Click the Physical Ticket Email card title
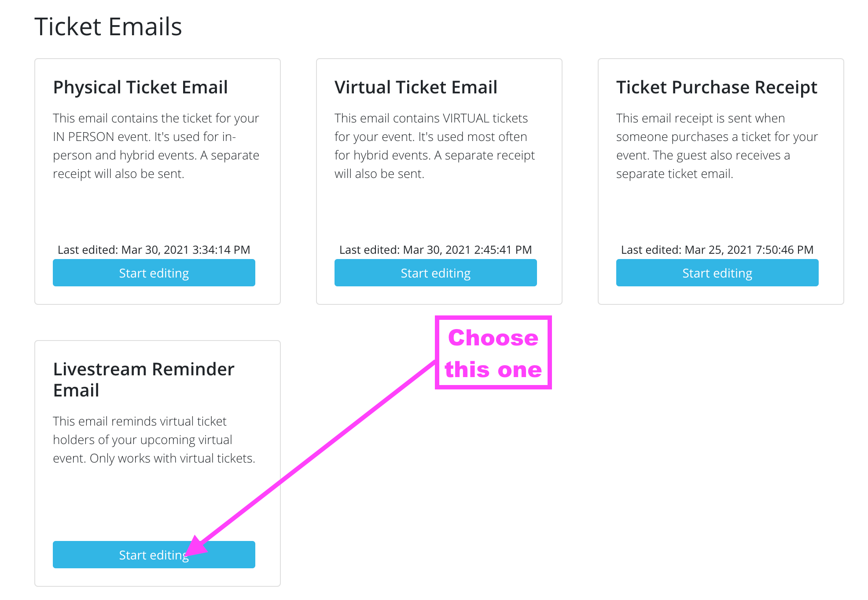Viewport: 868px width, 600px height. pos(140,87)
